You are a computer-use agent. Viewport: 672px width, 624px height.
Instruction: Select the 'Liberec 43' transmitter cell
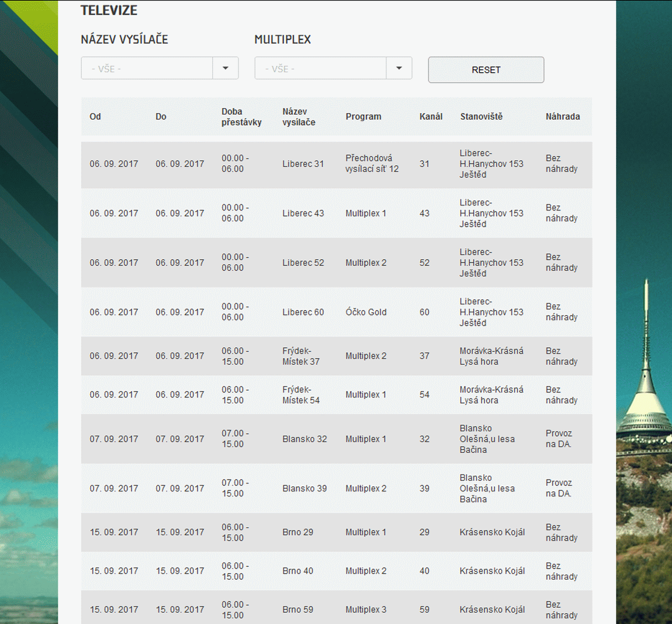tap(303, 213)
